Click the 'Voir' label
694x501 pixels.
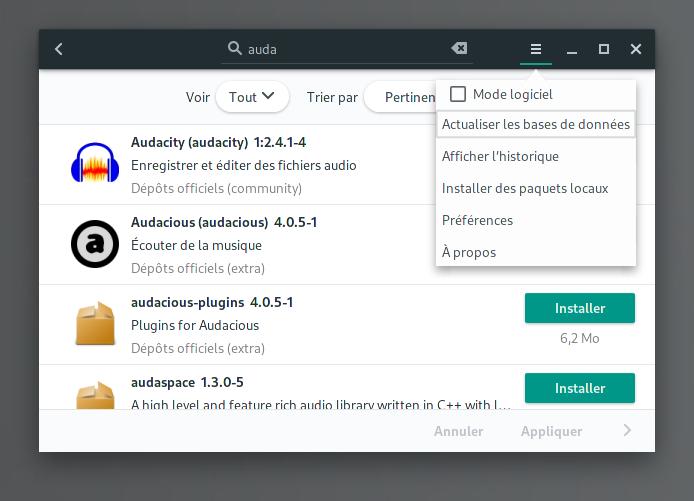tap(198, 97)
